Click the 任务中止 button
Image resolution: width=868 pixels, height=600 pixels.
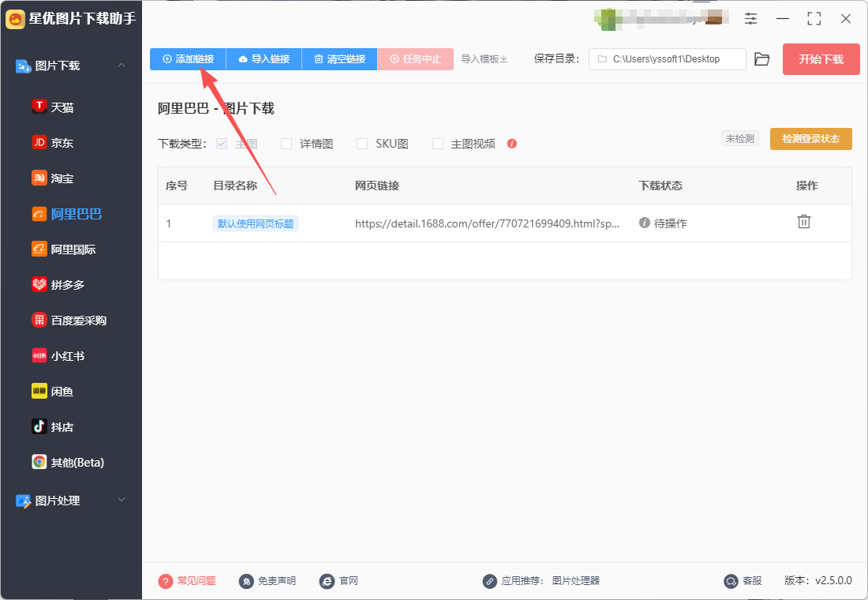pos(416,59)
